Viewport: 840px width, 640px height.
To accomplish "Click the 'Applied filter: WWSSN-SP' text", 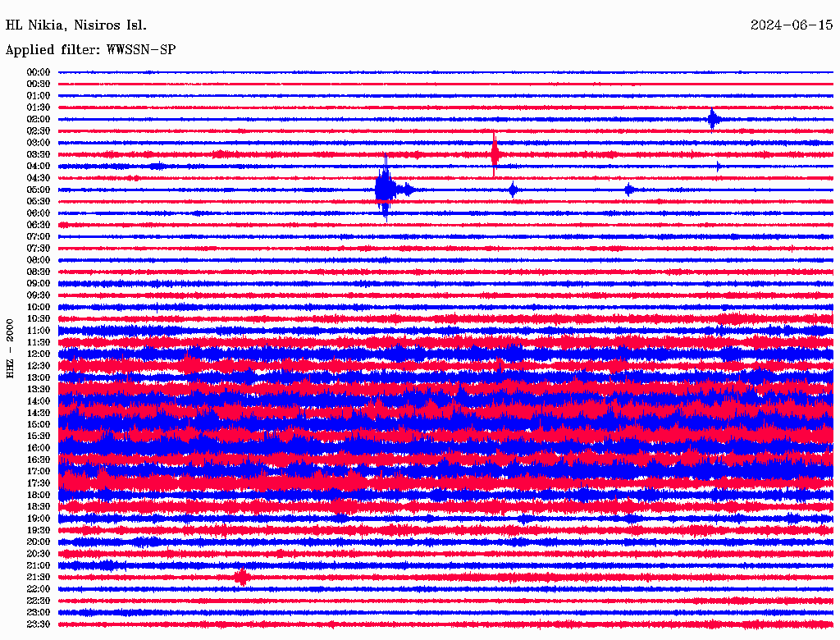I will tap(90, 50).
